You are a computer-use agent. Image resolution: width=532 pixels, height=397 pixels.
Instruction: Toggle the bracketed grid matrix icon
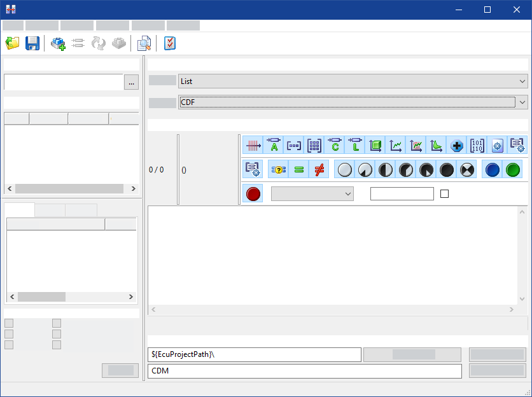[x=314, y=145]
